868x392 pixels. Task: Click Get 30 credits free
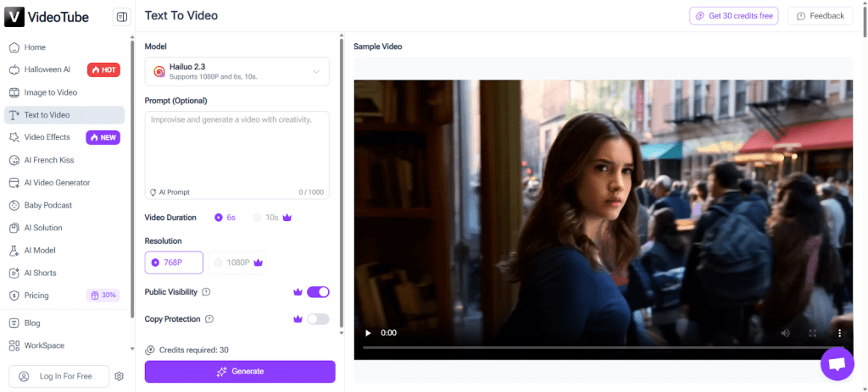(733, 16)
